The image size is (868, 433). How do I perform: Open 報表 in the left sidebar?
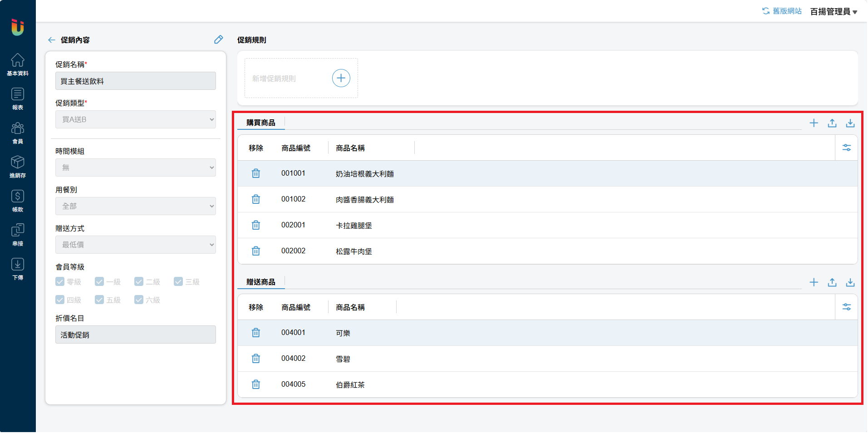pos(18,98)
